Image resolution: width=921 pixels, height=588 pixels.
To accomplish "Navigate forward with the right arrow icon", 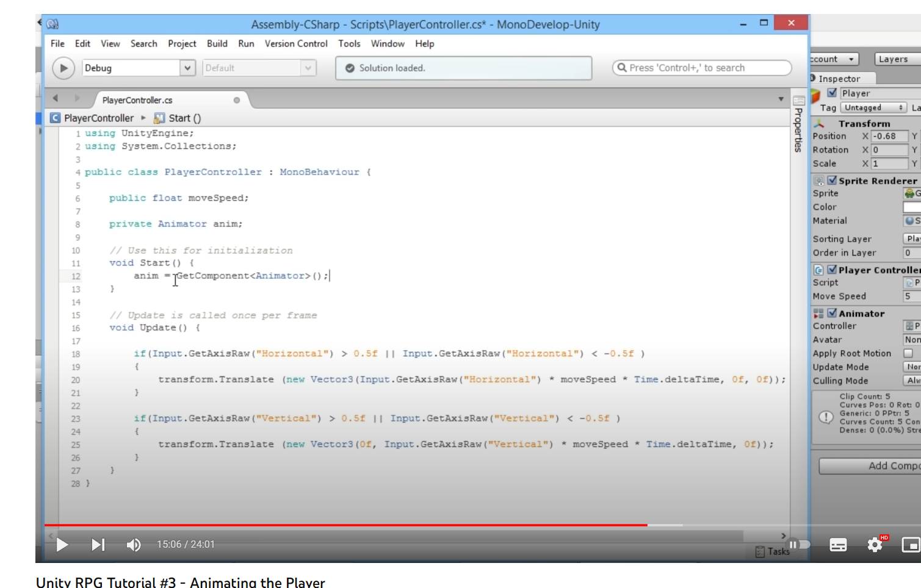I will click(x=77, y=98).
